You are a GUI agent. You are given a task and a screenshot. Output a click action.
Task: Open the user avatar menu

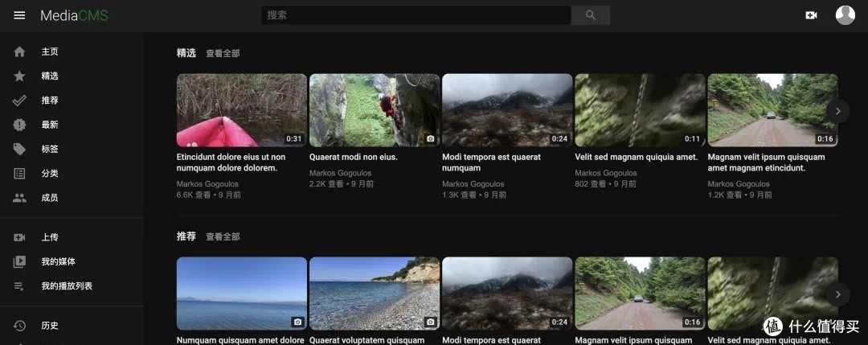[x=845, y=15]
